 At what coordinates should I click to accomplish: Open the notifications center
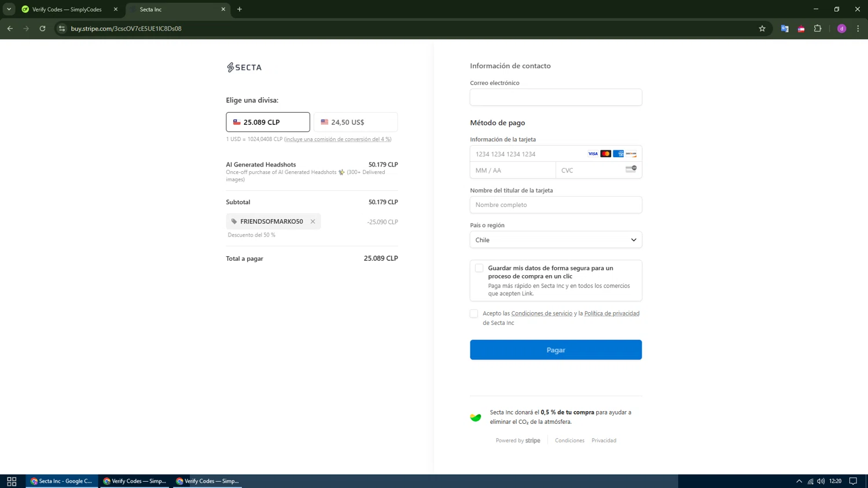pos(853,481)
